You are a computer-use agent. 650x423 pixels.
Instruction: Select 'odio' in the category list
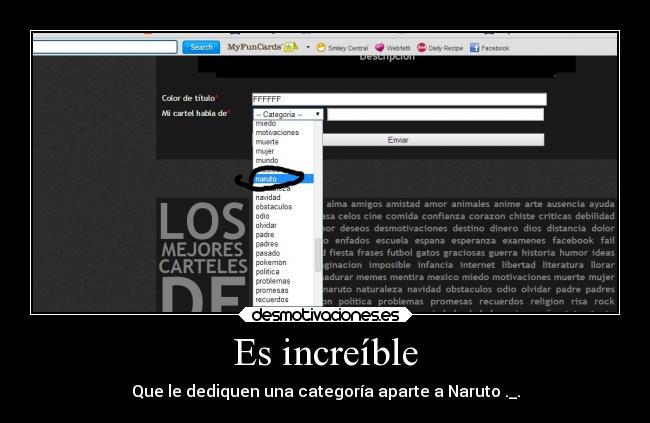(x=262, y=216)
